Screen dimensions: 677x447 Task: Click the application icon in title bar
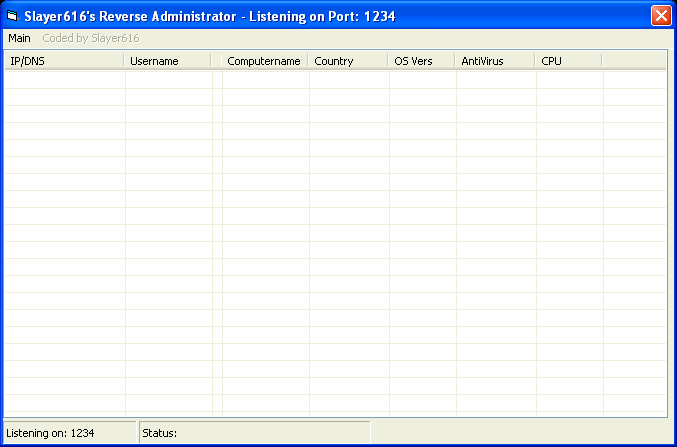click(13, 16)
